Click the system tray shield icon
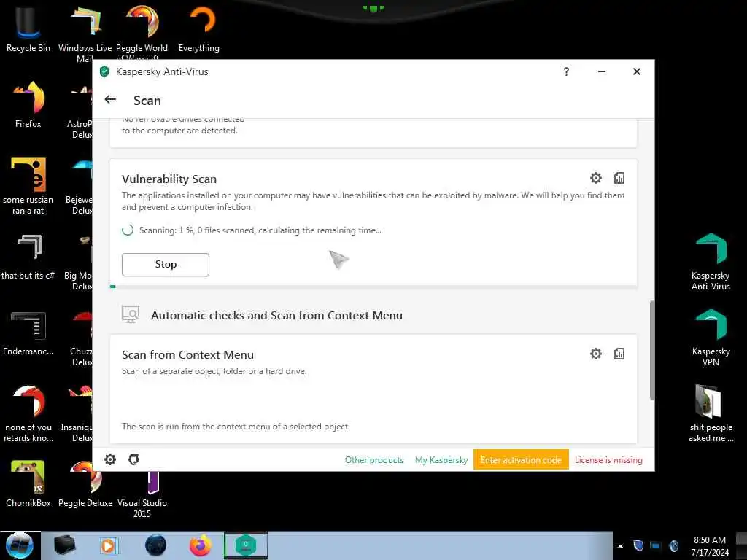This screenshot has width=747, height=560. coord(638,545)
